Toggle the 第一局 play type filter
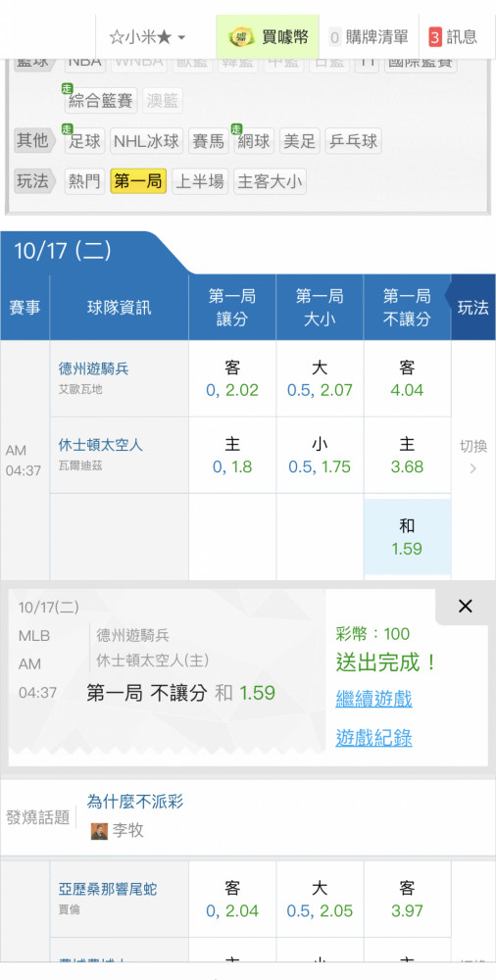 138,181
